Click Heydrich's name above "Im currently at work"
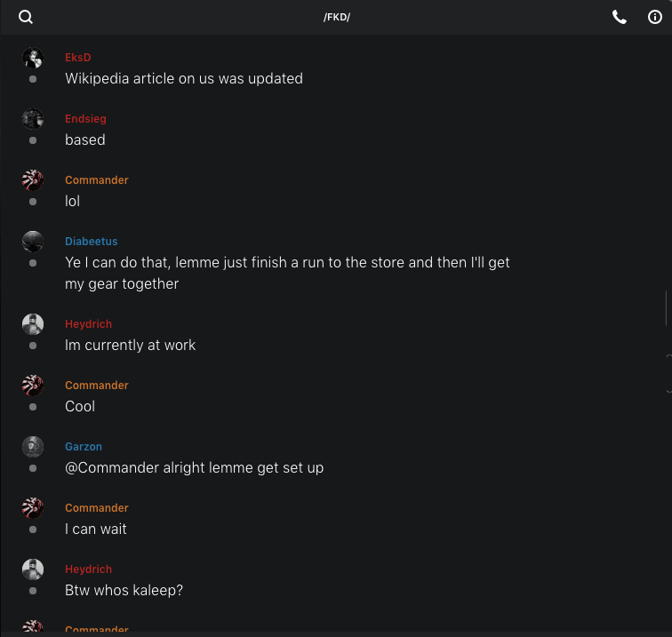Image resolution: width=672 pixels, height=637 pixels. coord(86,324)
